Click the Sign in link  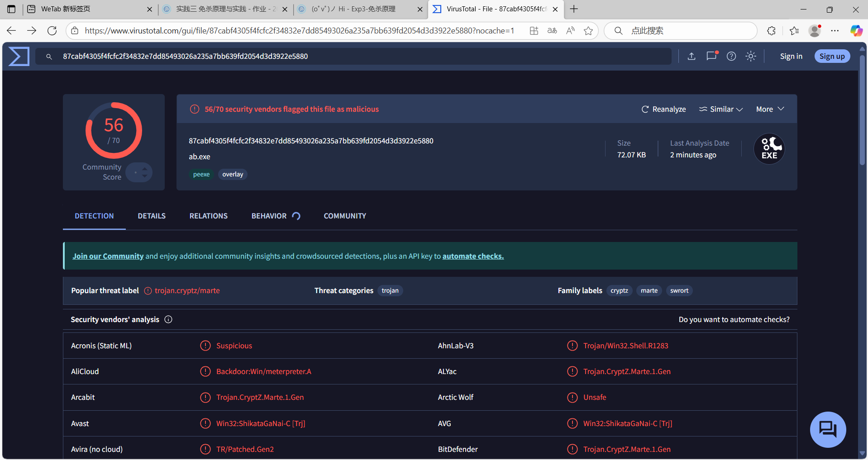pyautogui.click(x=791, y=56)
